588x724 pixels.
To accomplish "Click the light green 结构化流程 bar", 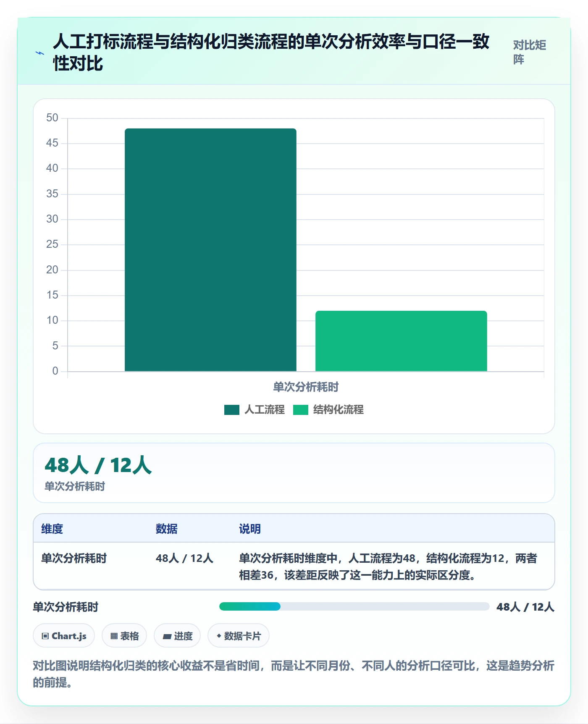I will (x=401, y=341).
